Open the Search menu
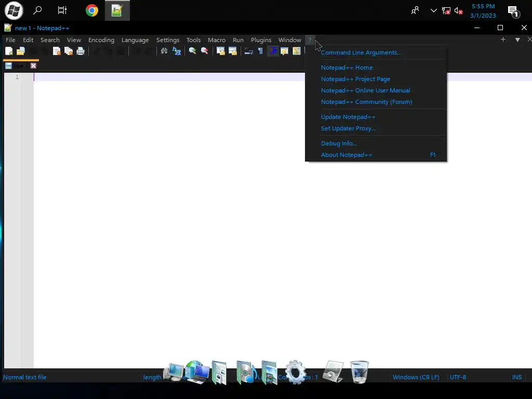 click(x=50, y=40)
